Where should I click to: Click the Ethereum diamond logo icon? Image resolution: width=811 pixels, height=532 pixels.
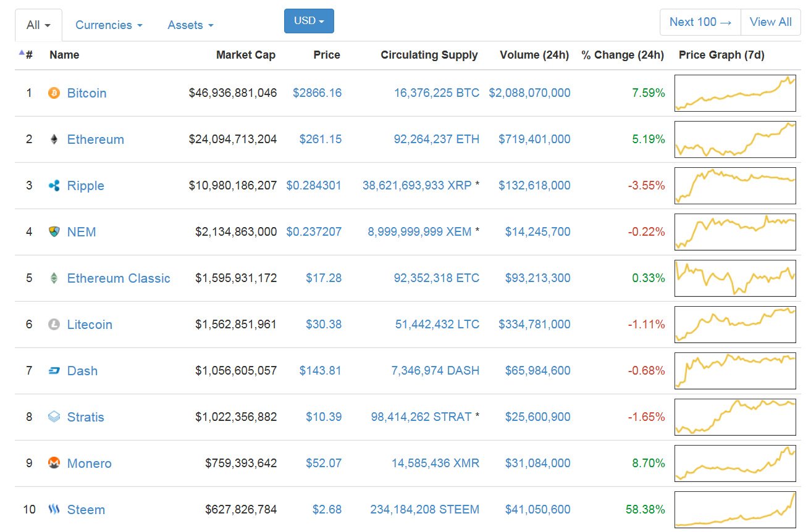pyautogui.click(x=54, y=139)
